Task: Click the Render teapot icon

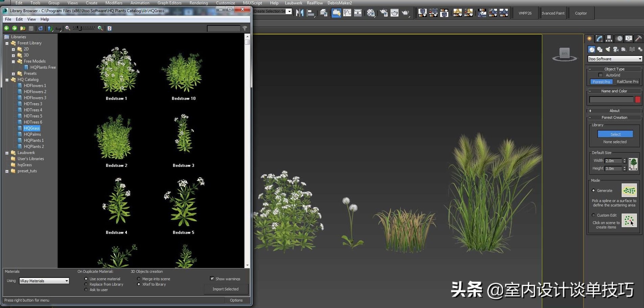Action: tap(405, 13)
